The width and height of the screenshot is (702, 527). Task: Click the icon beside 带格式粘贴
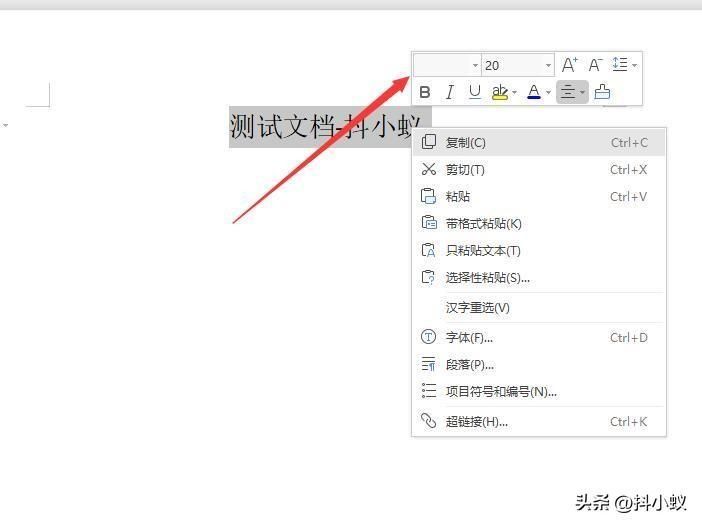click(429, 223)
